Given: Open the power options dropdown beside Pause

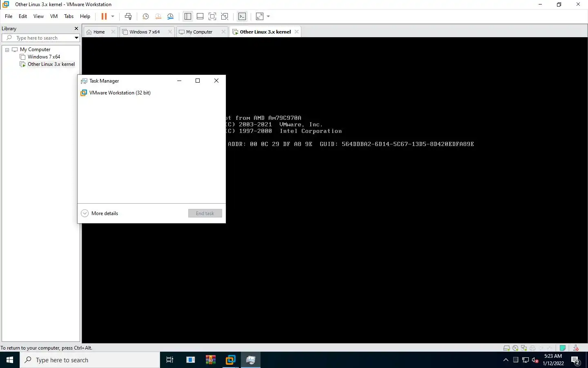Looking at the screenshot, I should 113,16.
